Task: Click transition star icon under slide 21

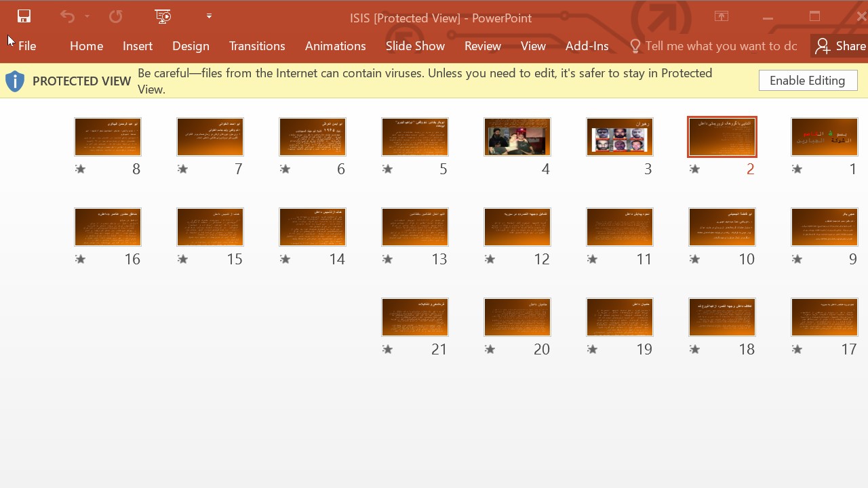Action: [387, 349]
